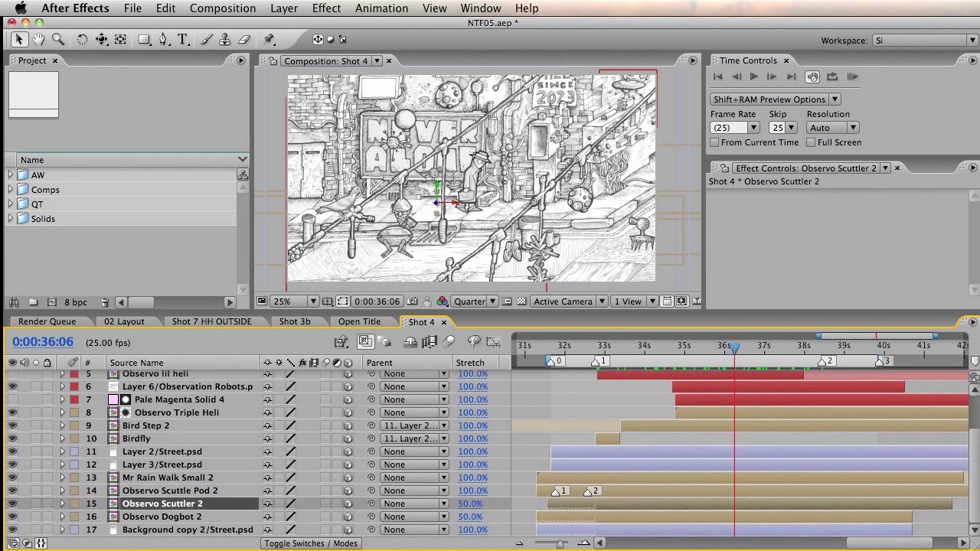Viewport: 980px width, 551px height.
Task: Select the Zoom magnifier tool
Action: [x=58, y=40]
